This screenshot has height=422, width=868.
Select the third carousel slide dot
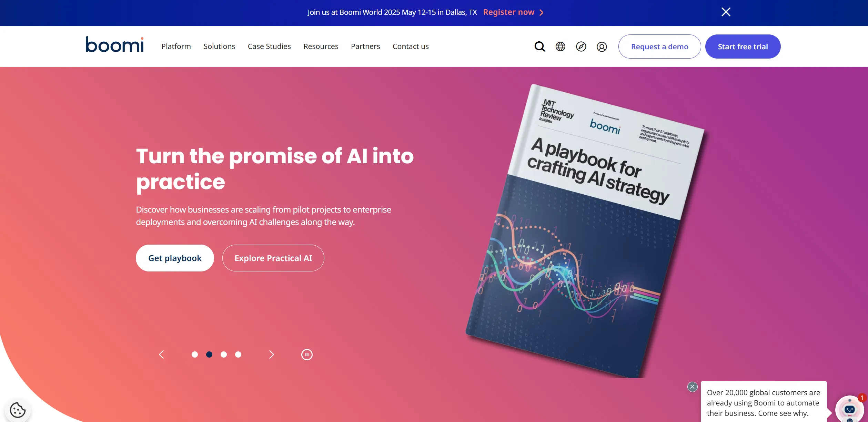point(224,354)
